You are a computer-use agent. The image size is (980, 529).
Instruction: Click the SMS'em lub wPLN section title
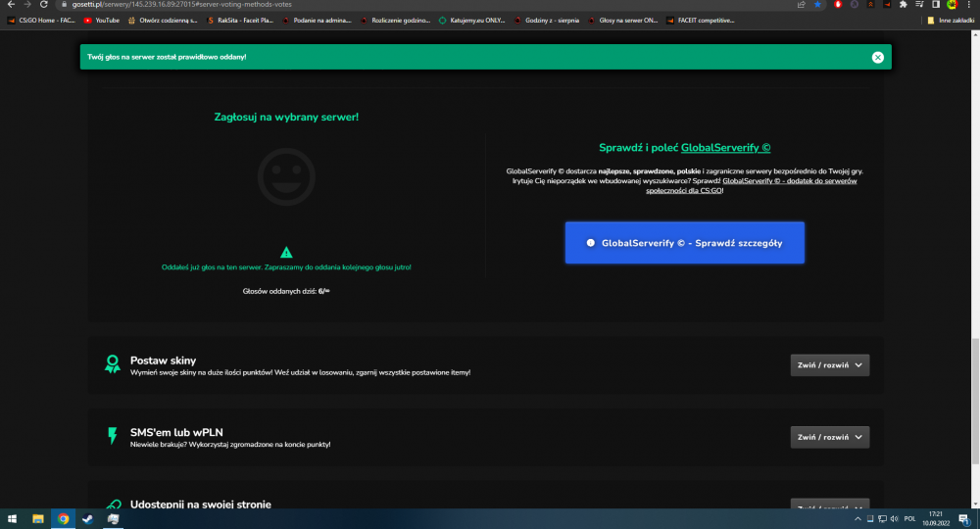176,432
